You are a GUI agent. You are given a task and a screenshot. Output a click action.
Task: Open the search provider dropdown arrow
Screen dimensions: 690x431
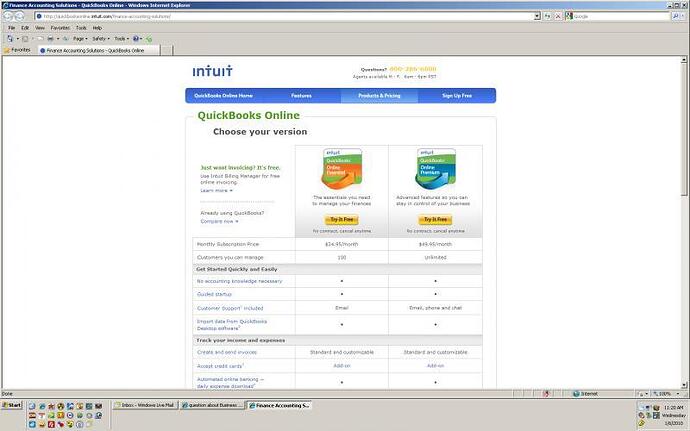pyautogui.click(x=684, y=16)
